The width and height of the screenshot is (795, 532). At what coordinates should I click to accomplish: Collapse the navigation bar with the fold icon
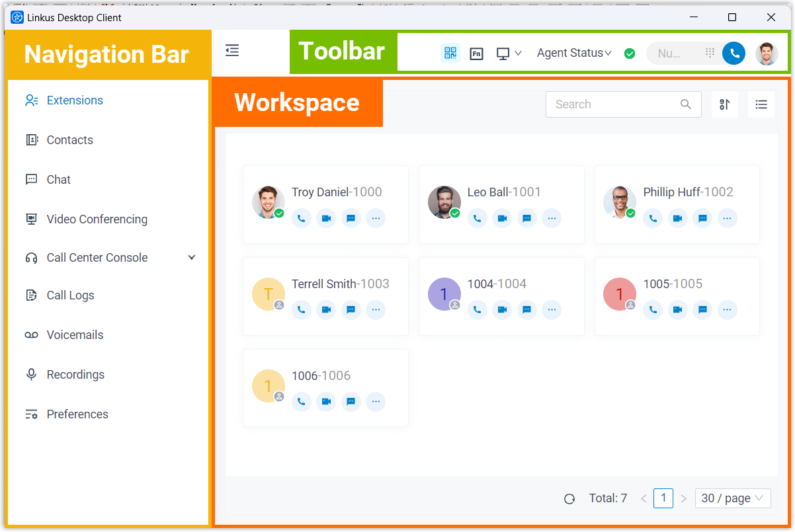[x=232, y=50]
